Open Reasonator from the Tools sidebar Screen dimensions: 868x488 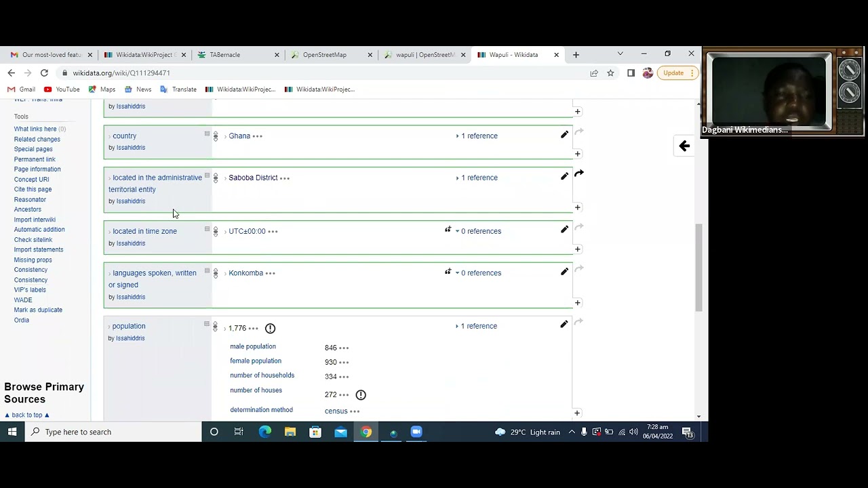(30, 199)
